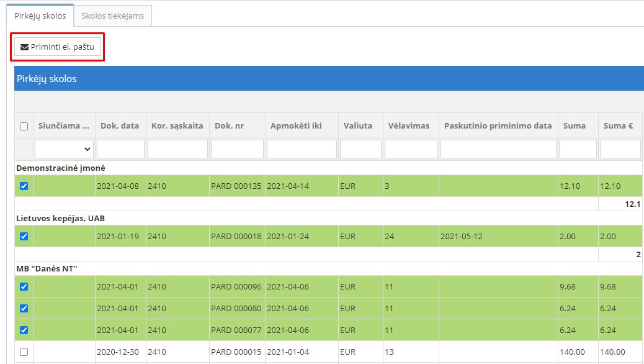Switch to the Skolos tiekėjams tab

point(112,16)
